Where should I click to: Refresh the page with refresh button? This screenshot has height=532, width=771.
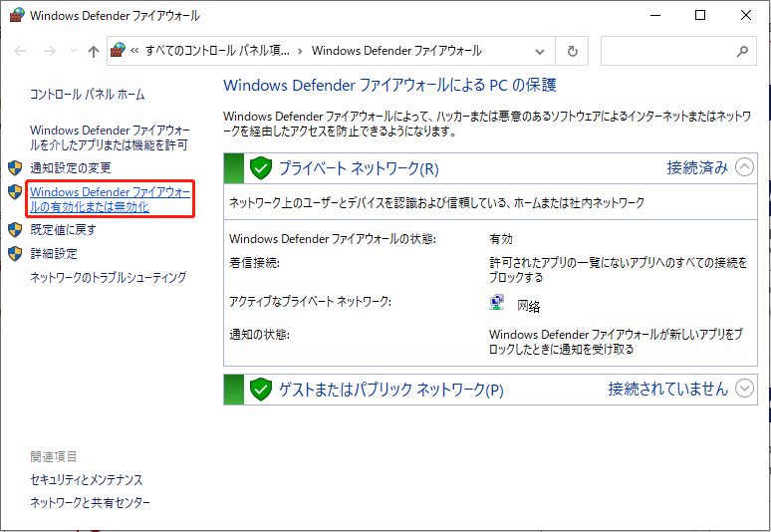tap(573, 51)
